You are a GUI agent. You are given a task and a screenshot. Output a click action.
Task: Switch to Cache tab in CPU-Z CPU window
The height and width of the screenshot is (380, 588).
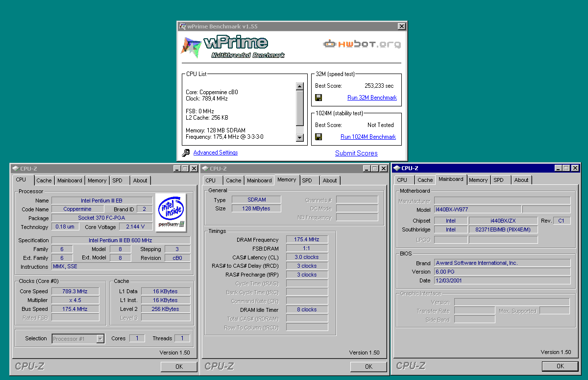click(44, 180)
